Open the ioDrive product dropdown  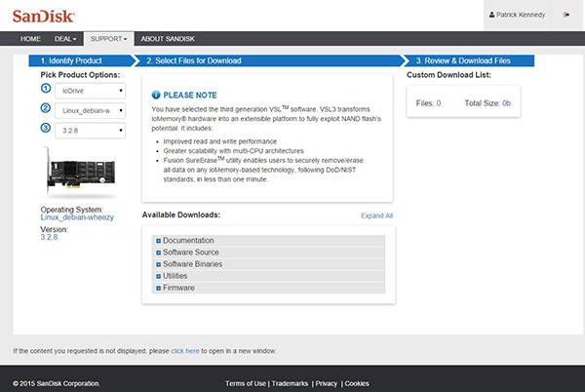click(87, 91)
